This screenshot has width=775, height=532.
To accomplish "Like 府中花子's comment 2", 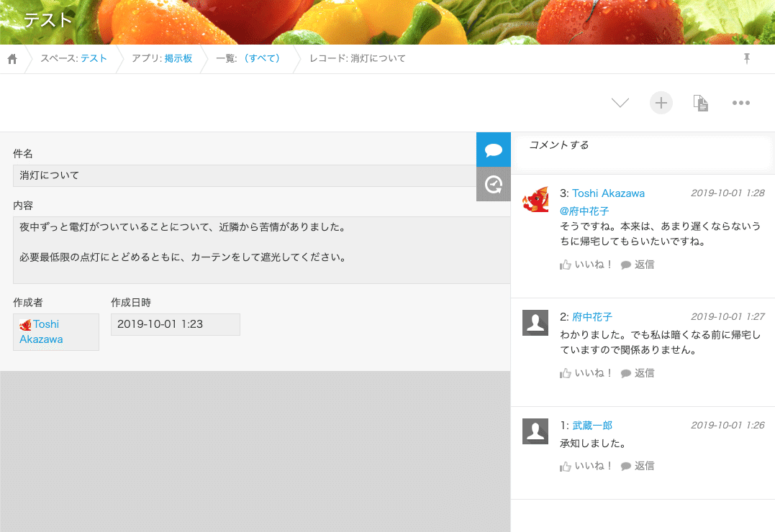I will 586,373.
